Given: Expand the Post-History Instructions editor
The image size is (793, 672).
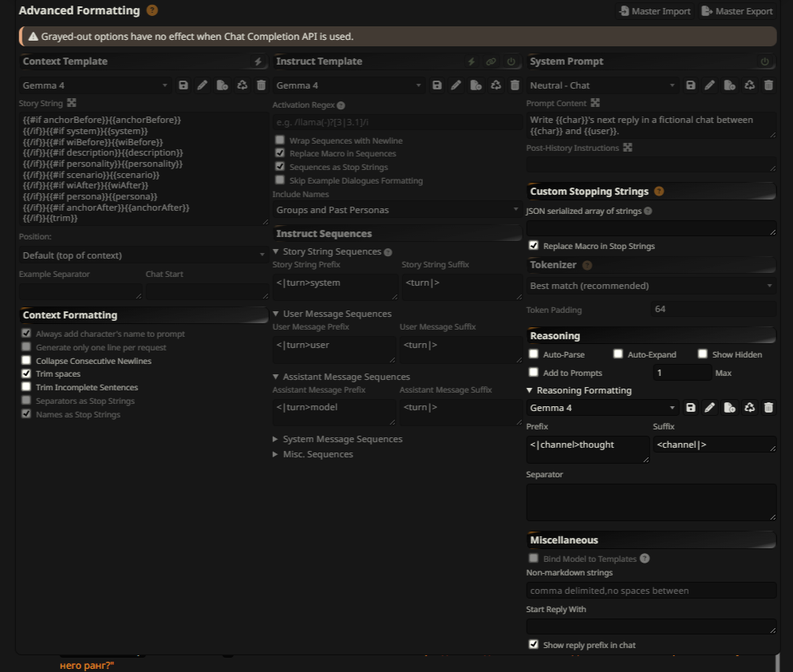Looking at the screenshot, I should point(628,148).
